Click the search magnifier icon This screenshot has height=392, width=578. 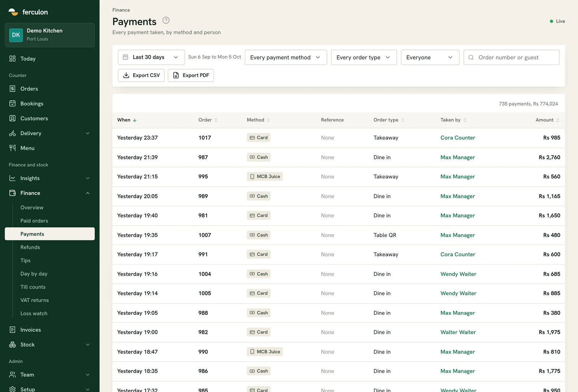[x=471, y=57]
